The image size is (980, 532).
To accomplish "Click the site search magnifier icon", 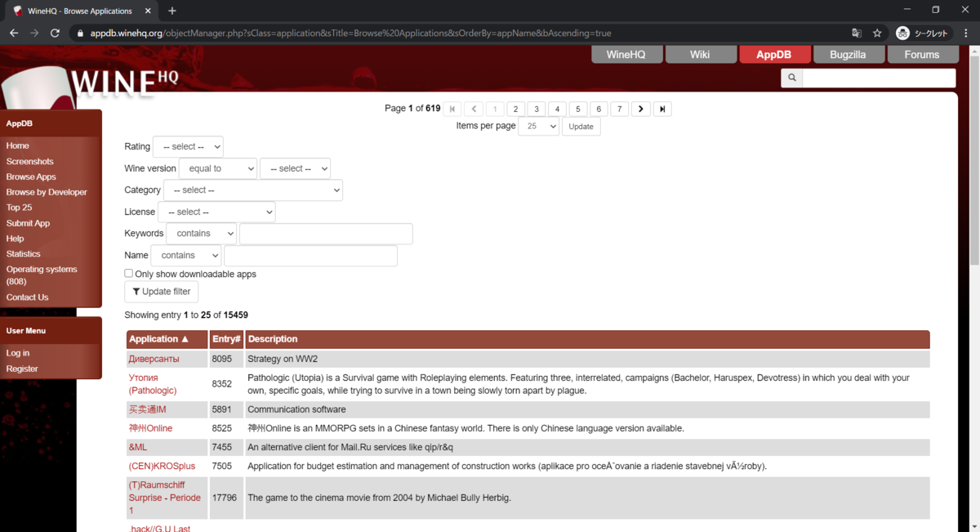I will coord(791,78).
